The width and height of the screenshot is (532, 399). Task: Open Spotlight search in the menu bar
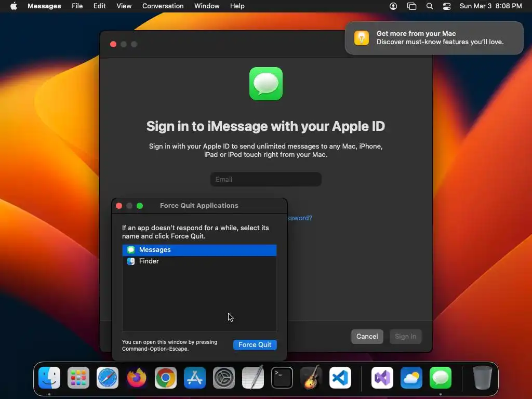point(430,6)
